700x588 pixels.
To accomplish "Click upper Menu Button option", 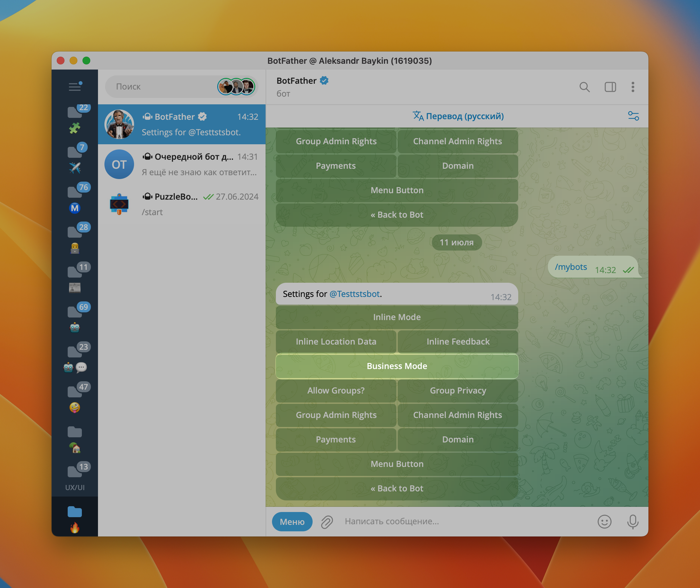I will pos(397,190).
